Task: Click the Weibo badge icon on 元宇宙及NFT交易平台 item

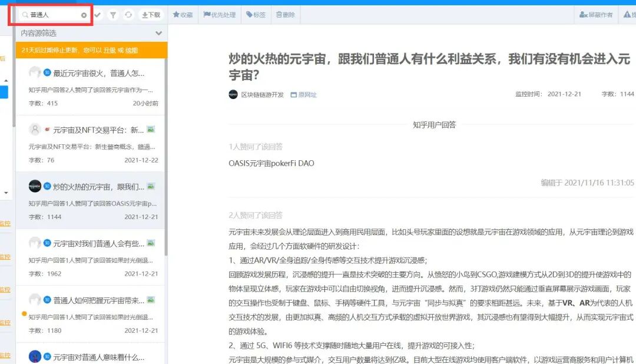Action: (47, 130)
